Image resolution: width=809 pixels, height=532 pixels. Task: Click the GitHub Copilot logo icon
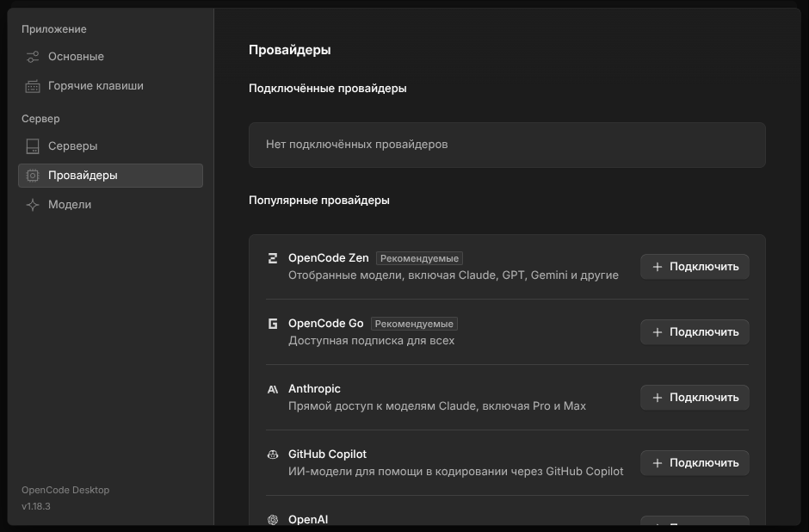pyautogui.click(x=273, y=455)
